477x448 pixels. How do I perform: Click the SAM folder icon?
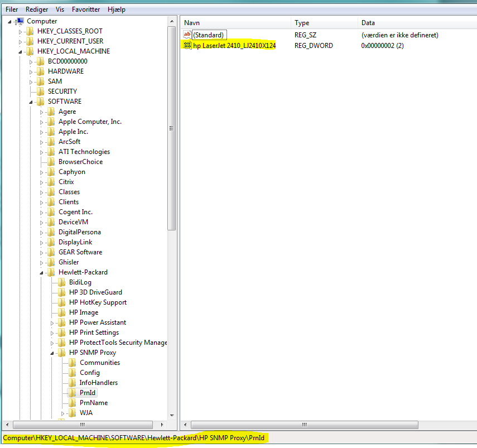41,81
